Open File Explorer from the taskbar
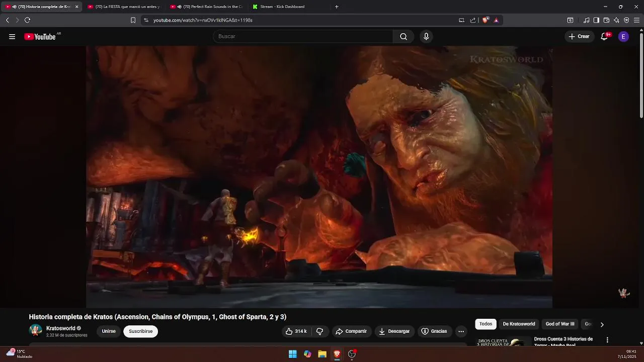Viewport: 644px width, 362px height. click(322, 354)
